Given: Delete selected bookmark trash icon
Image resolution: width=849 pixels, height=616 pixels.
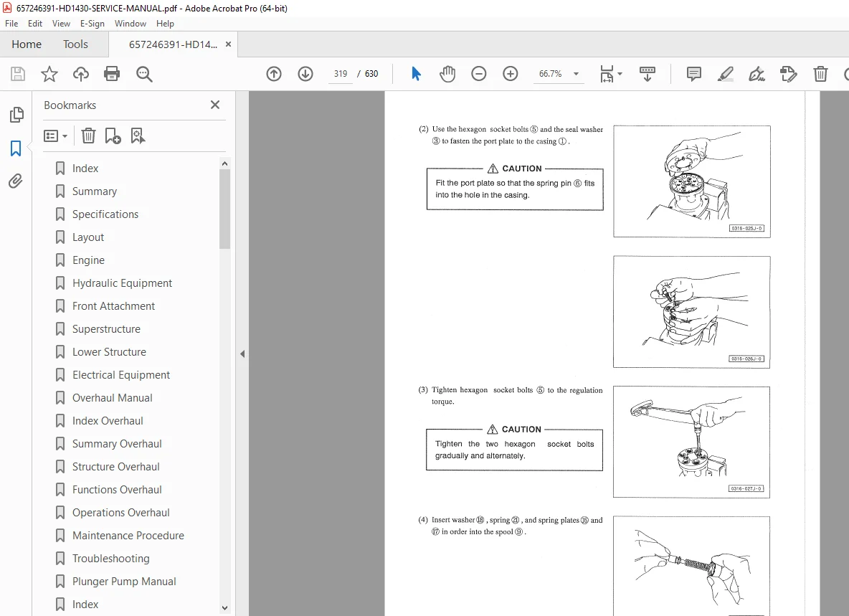Looking at the screenshot, I should click(88, 136).
